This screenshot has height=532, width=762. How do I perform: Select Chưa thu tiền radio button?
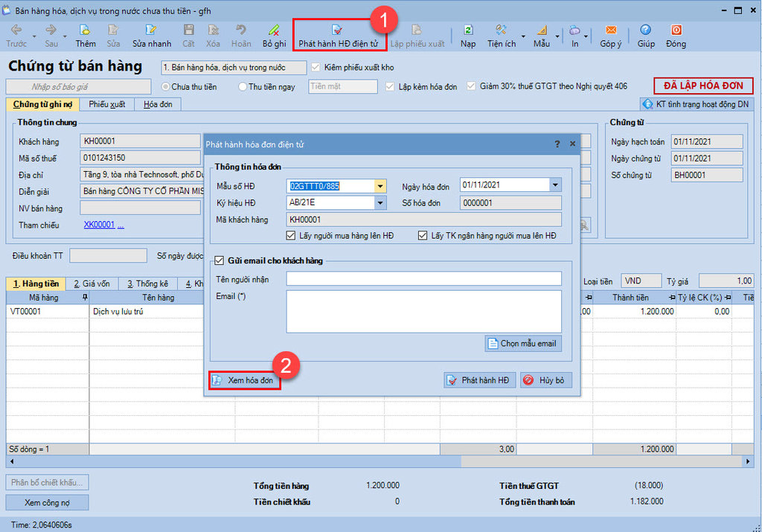coord(166,86)
